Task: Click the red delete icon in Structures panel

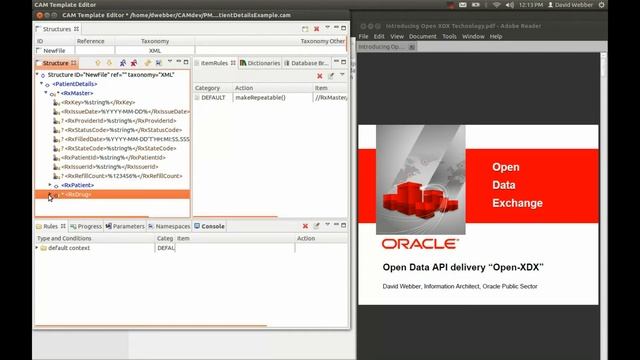Action: [x=316, y=29]
